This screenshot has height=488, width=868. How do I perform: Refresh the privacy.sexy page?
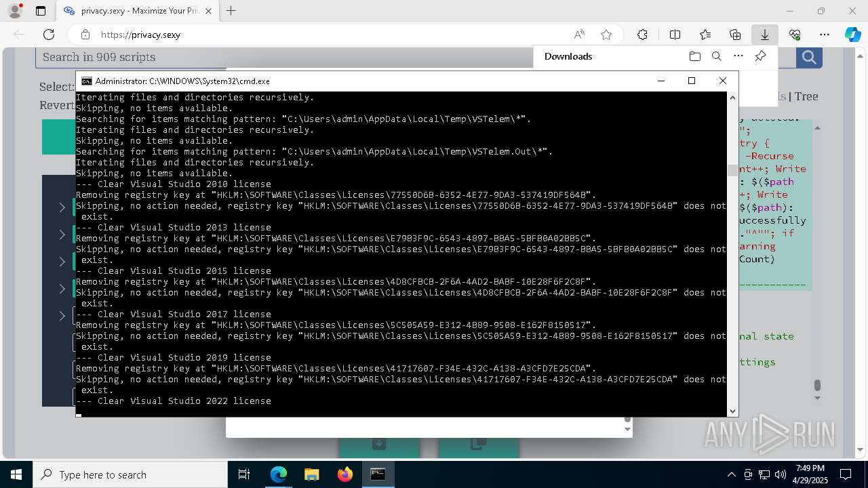click(49, 35)
